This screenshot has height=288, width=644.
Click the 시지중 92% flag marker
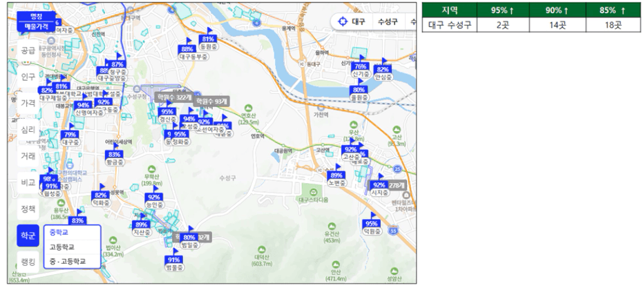pyautogui.click(x=379, y=185)
